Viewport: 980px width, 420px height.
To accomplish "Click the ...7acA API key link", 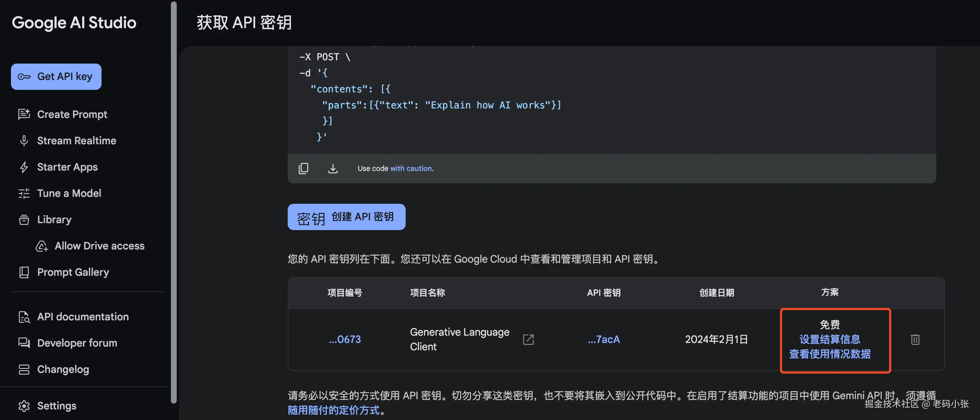I will (x=603, y=339).
